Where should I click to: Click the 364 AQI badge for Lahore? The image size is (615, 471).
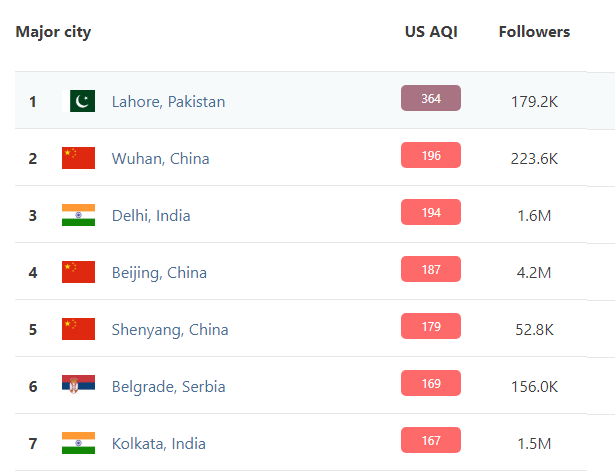[x=431, y=98]
